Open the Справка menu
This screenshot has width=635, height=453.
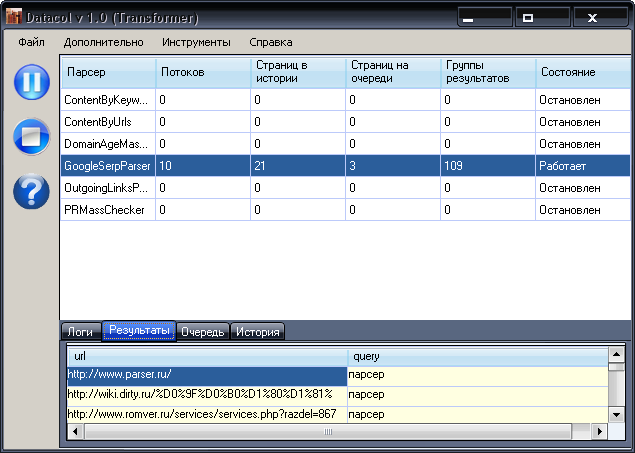270,43
